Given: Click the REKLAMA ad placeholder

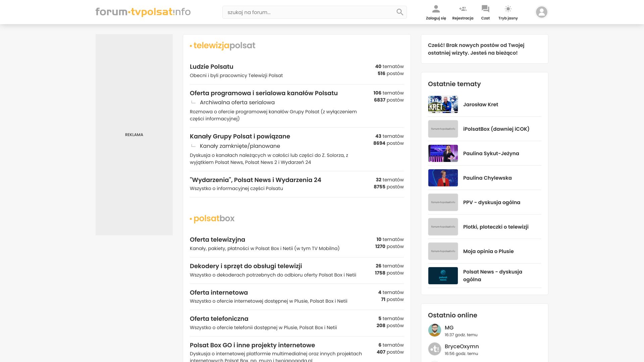Looking at the screenshot, I should 134,135.
